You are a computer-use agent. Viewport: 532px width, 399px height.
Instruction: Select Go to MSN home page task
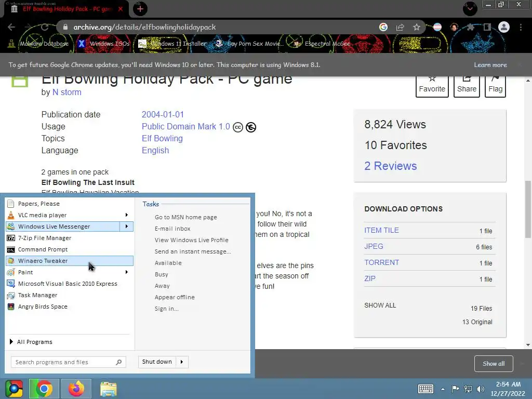coord(185,217)
